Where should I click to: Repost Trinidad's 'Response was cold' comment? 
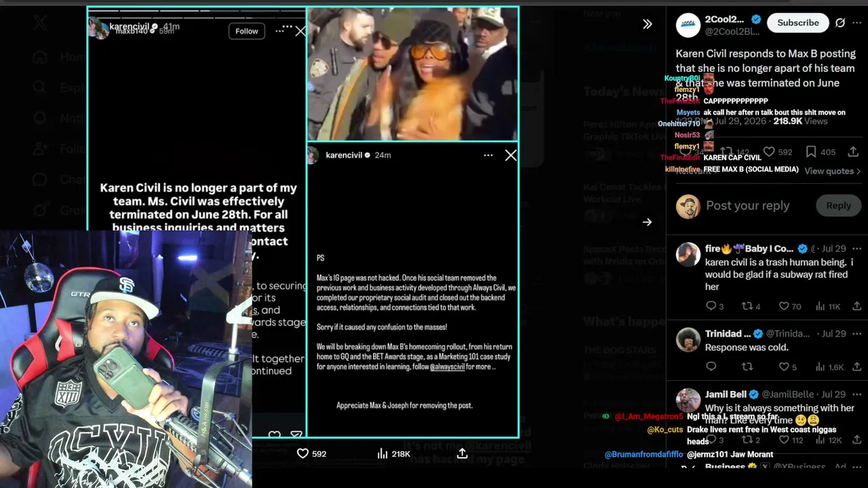click(x=747, y=367)
